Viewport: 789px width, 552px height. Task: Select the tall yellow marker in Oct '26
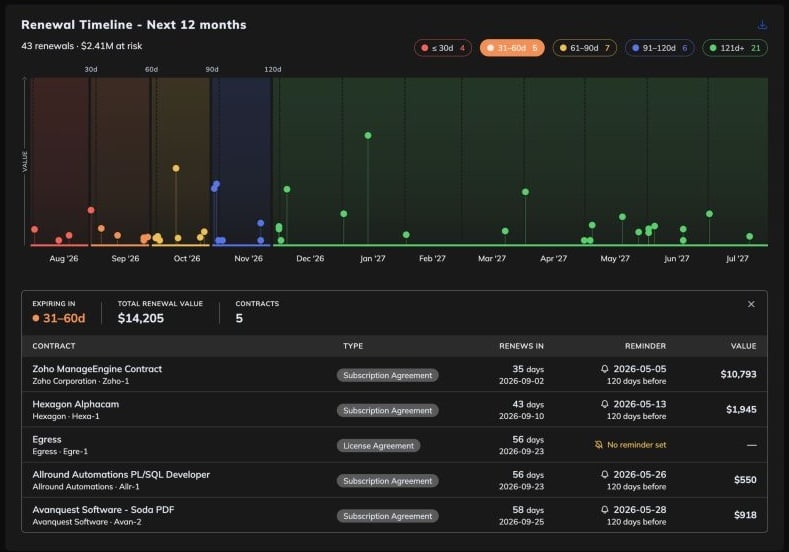click(x=176, y=168)
